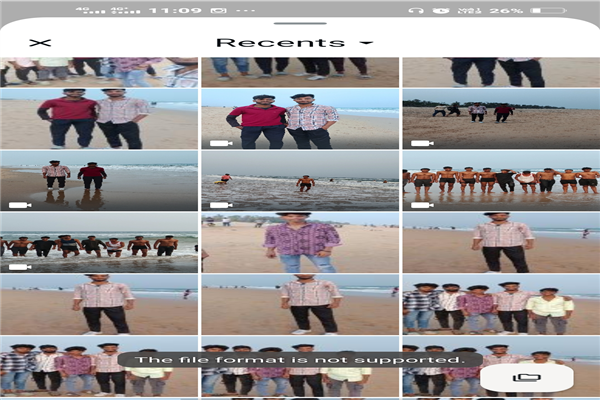Tap the drag handle atop the sheet
Image resolution: width=600 pixels, height=400 pixels.
[299, 22]
